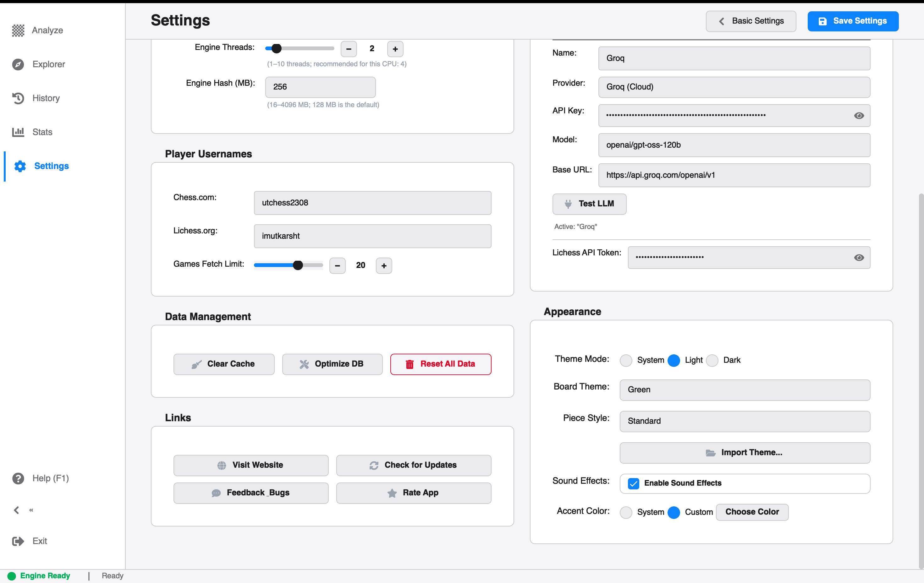The image size is (924, 583).
Task: Decrease Games Fetch Limit with minus
Action: coord(337,265)
